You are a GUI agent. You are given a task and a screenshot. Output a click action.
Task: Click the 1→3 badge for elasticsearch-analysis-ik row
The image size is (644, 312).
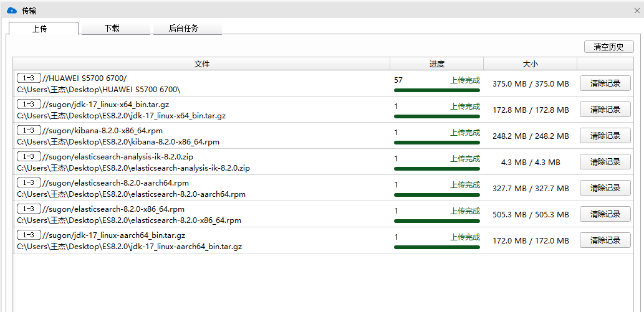coord(29,156)
